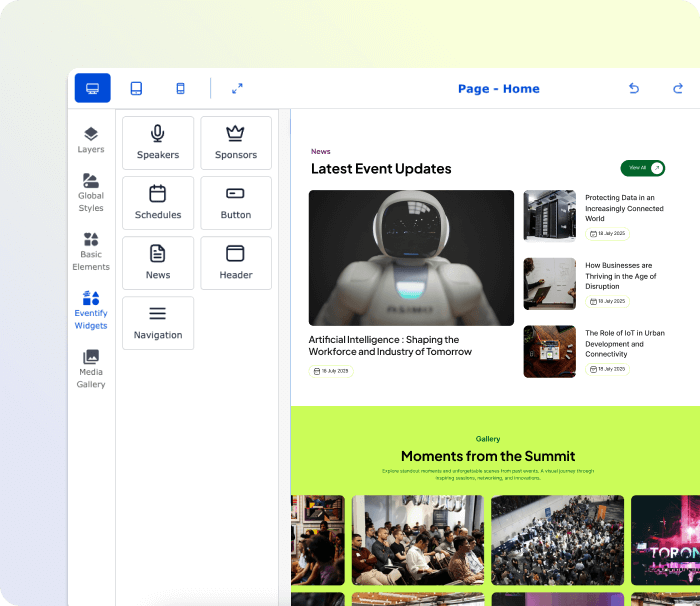700x606 pixels.
Task: Toggle fullscreen expand view
Action: pyautogui.click(x=237, y=88)
